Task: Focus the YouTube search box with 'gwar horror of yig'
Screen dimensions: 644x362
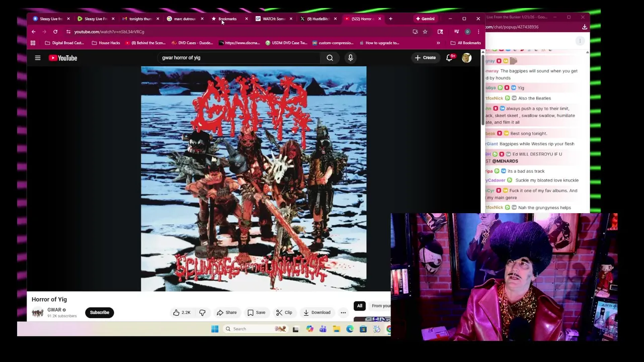Action: [x=239, y=58]
